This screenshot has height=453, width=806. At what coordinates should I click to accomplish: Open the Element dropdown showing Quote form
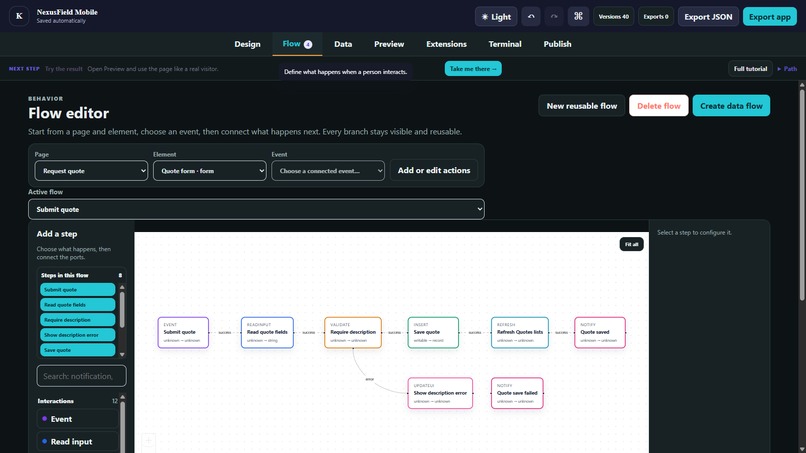click(x=210, y=171)
